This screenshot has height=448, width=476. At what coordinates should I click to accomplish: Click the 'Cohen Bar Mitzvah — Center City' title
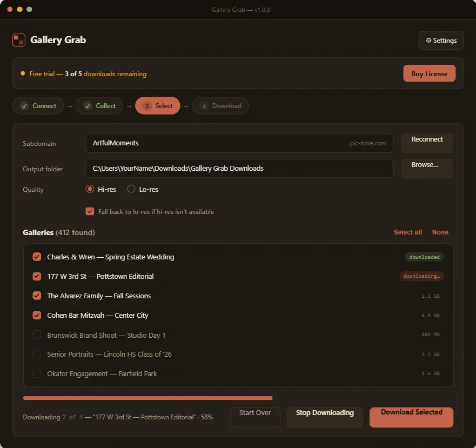(x=98, y=315)
